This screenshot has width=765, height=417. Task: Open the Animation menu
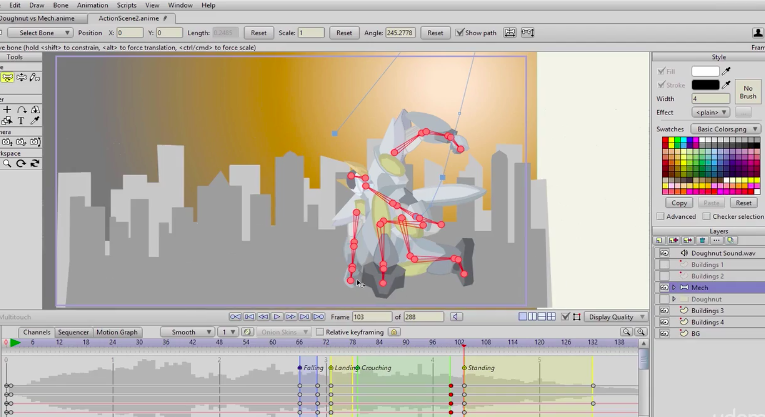pyautogui.click(x=92, y=5)
